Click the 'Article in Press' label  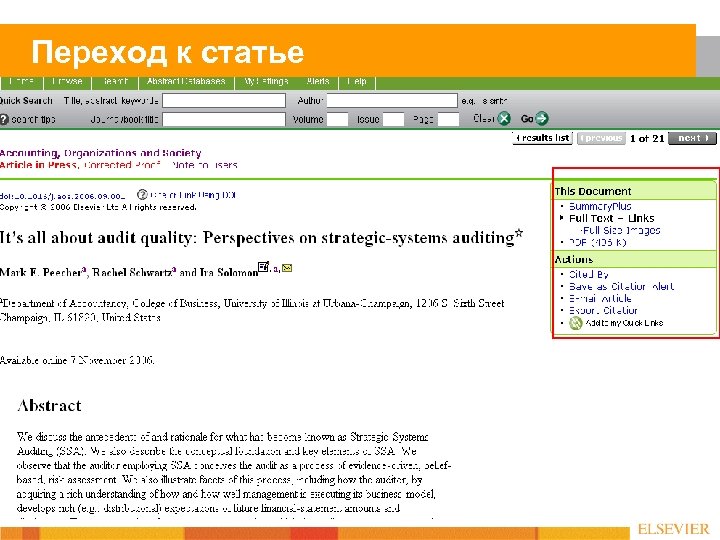pyautogui.click(x=39, y=165)
